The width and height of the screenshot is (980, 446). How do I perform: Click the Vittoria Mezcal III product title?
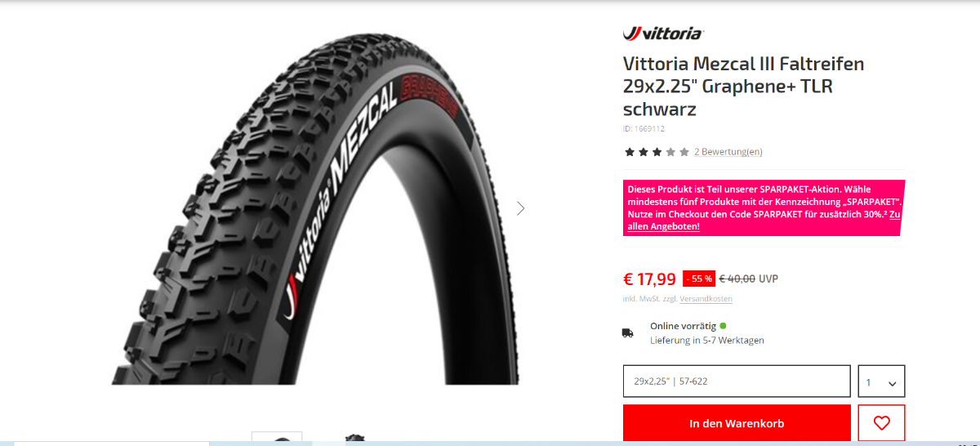[743, 86]
